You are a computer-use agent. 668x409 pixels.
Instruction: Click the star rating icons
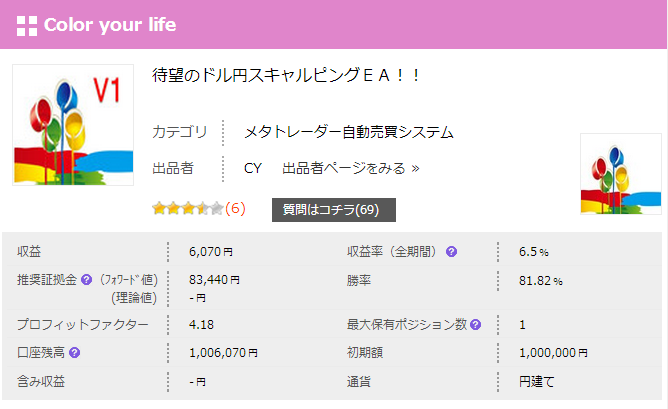tap(188, 209)
